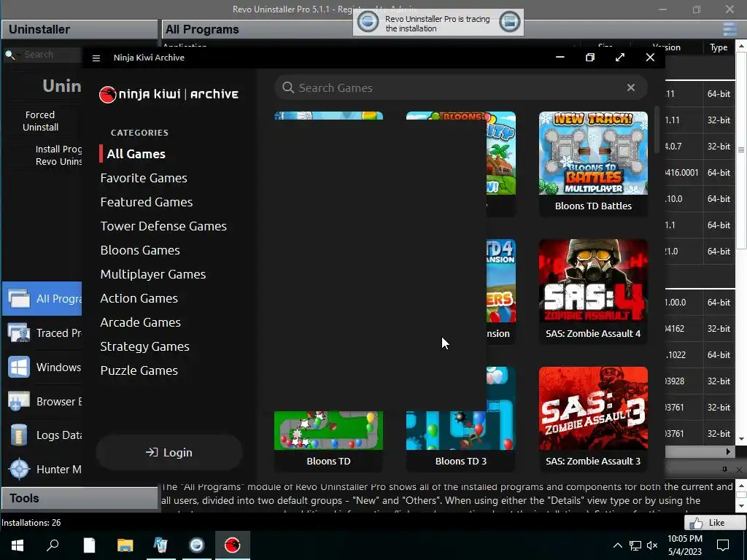Image resolution: width=747 pixels, height=560 pixels.
Task: Click the Logs Database icon in Revo sidebar
Action: point(19,435)
